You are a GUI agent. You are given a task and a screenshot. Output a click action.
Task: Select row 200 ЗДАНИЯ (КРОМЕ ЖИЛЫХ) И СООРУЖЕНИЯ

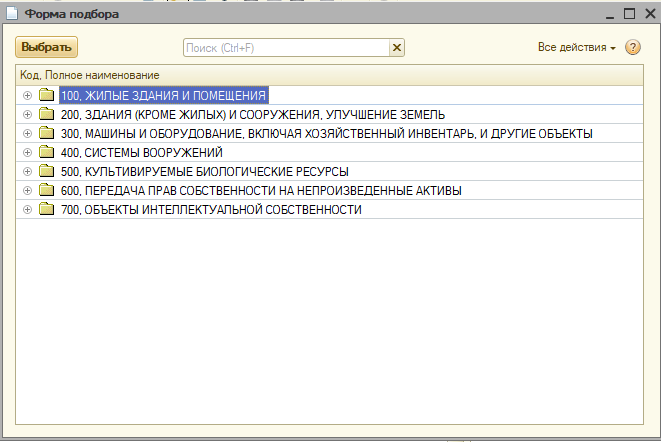(x=252, y=115)
